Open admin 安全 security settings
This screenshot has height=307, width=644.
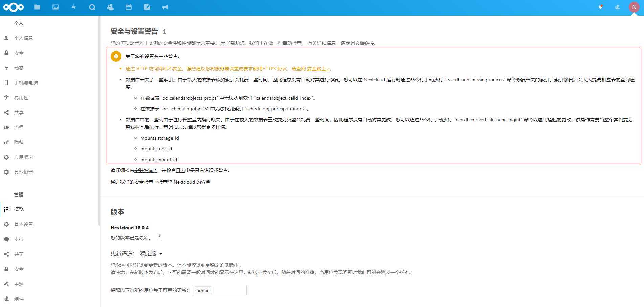click(49, 269)
